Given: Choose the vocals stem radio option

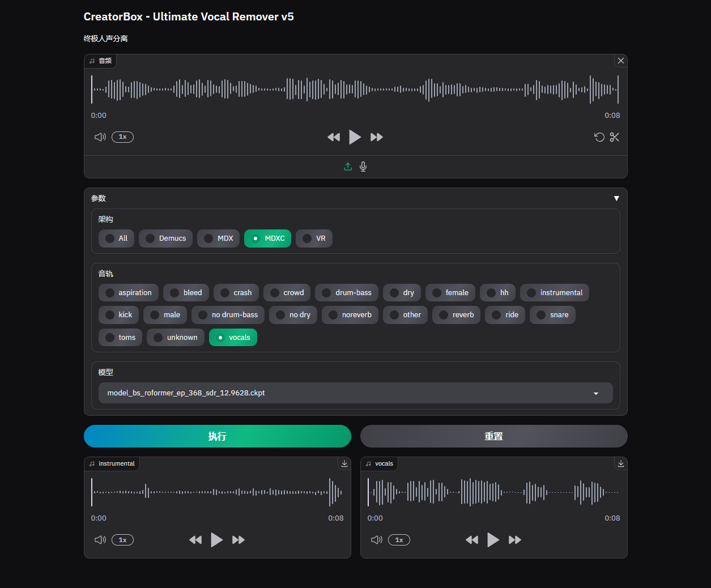Looking at the screenshot, I should pyautogui.click(x=233, y=338).
